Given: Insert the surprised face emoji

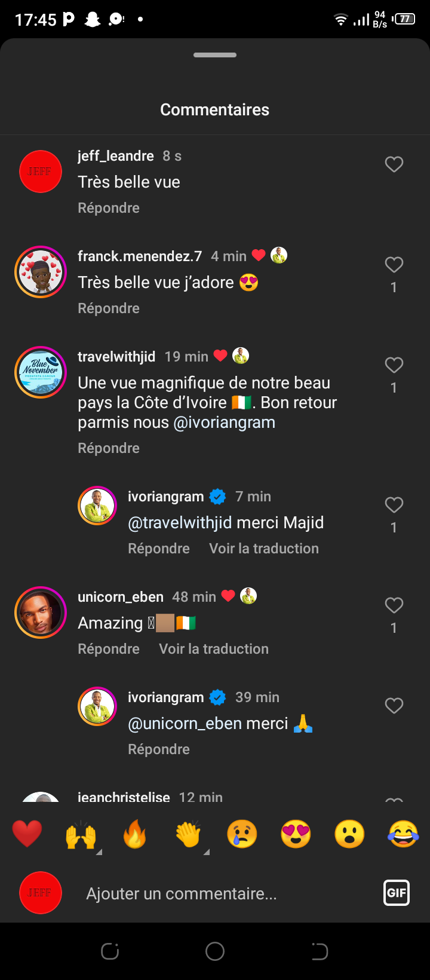Looking at the screenshot, I should pos(349,834).
